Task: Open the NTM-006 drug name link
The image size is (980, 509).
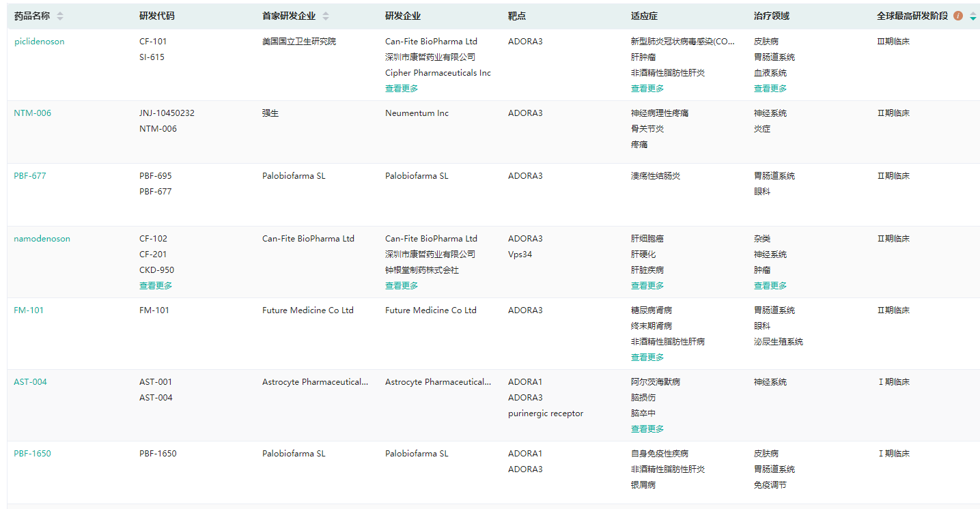Action: pyautogui.click(x=33, y=113)
